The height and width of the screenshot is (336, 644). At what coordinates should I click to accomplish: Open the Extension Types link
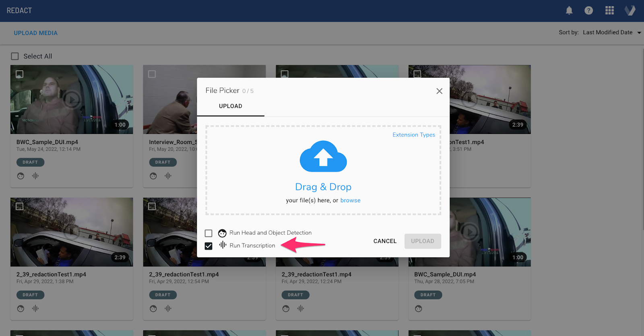[413, 135]
